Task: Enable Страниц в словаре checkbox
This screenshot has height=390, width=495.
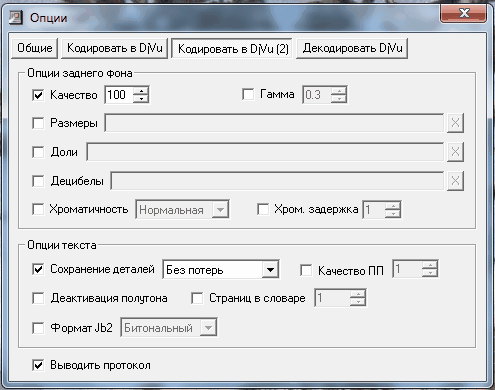Action: coord(197,298)
